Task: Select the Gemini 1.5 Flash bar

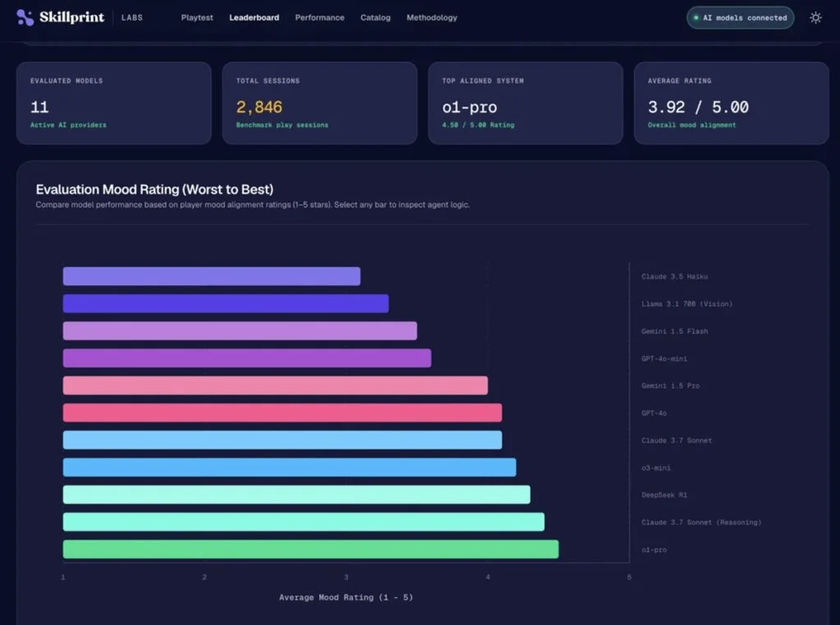Action: tap(240, 331)
